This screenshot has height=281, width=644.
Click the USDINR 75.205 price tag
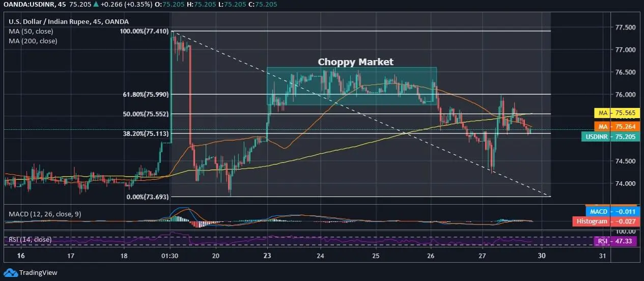tap(610, 136)
